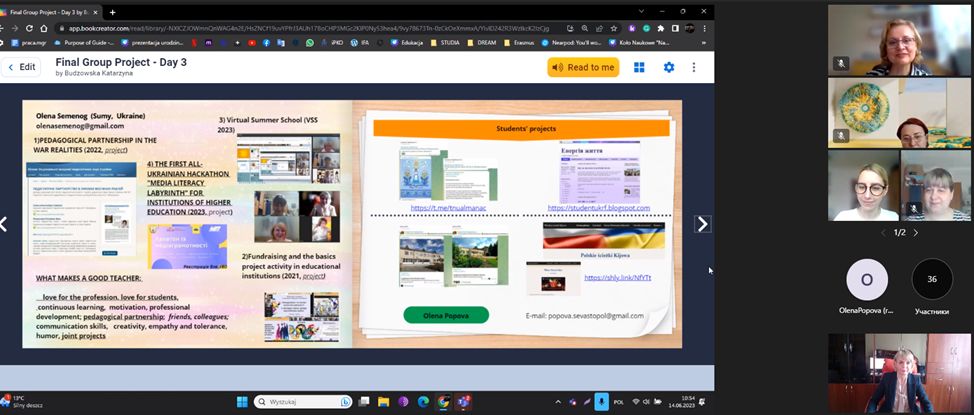974x415 pixels.
Task: Open the pages grid view icon
Action: [x=639, y=67]
